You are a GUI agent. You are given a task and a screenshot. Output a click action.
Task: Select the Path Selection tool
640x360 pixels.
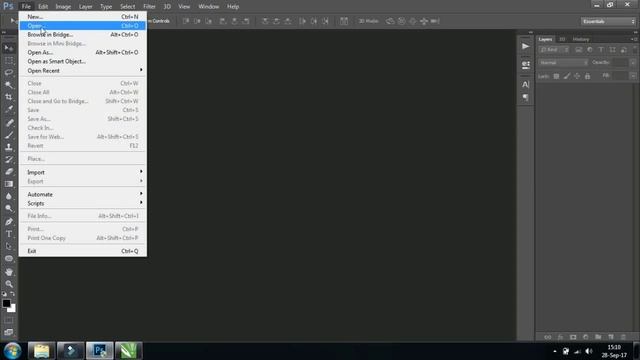pos(9,246)
